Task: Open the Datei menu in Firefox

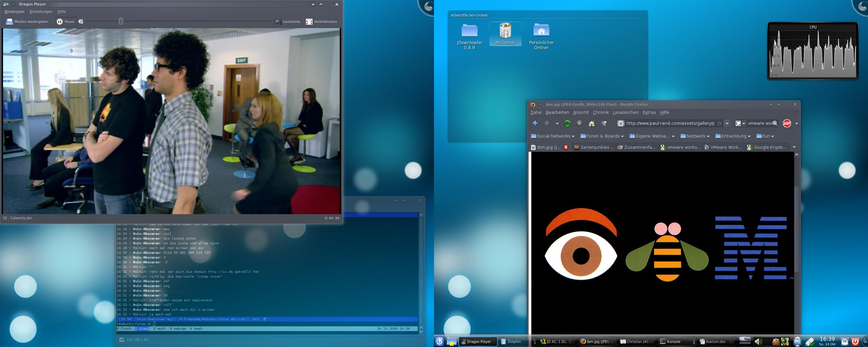Action: point(536,113)
